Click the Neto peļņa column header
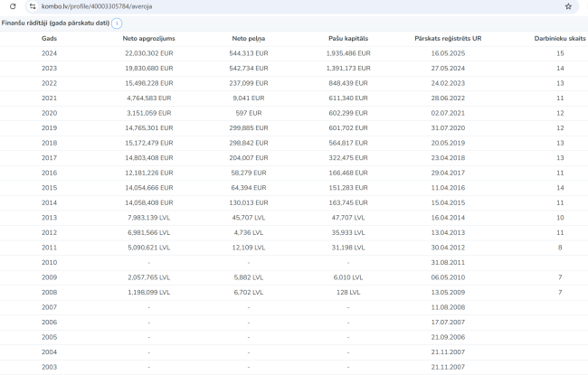Viewport: 588px width, 375px height. (247, 39)
